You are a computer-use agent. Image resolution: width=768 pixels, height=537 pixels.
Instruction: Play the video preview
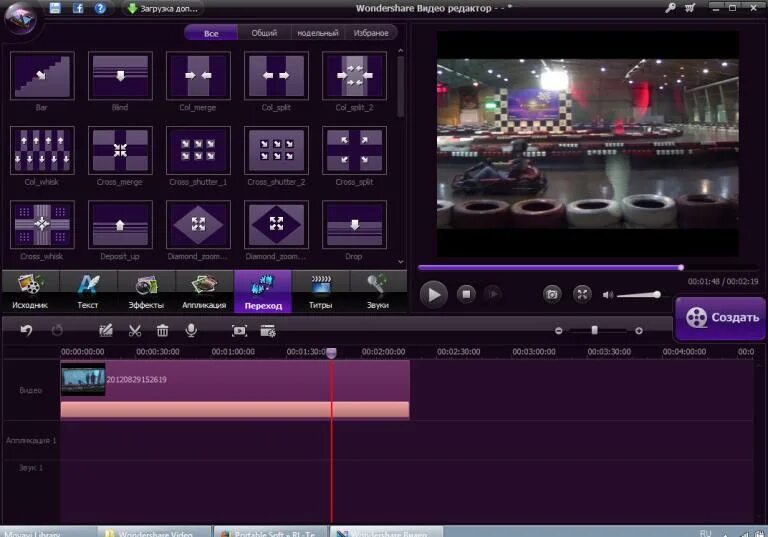[433, 294]
